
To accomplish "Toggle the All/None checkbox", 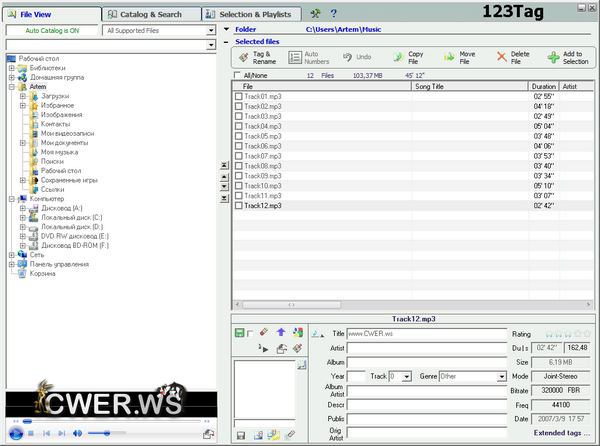I will 237,75.
